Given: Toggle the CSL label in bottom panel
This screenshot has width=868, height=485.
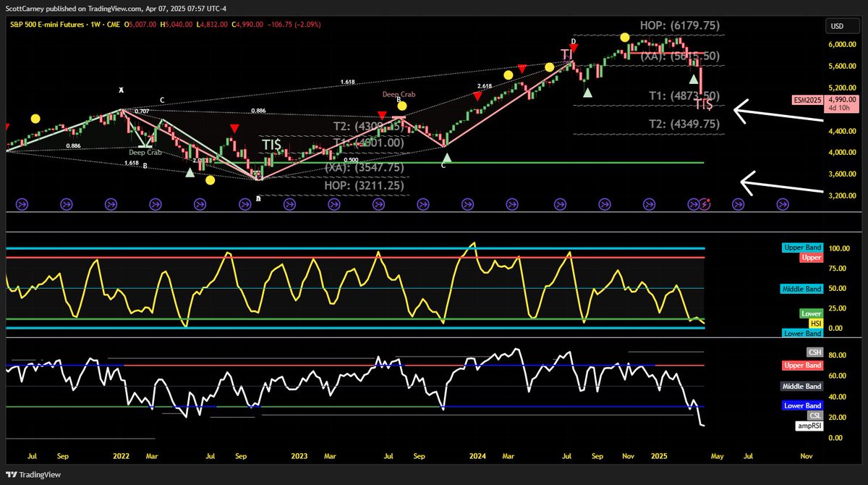Looking at the screenshot, I should [x=814, y=416].
